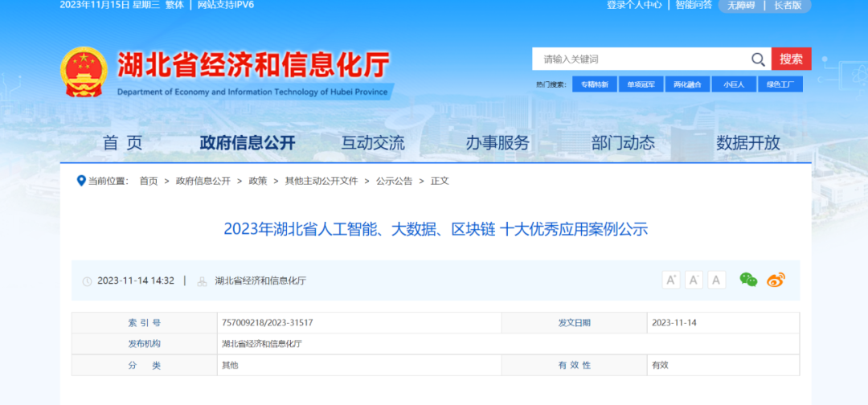Go to 办事服务 section
Screen dimensions: 868x405
click(x=497, y=143)
